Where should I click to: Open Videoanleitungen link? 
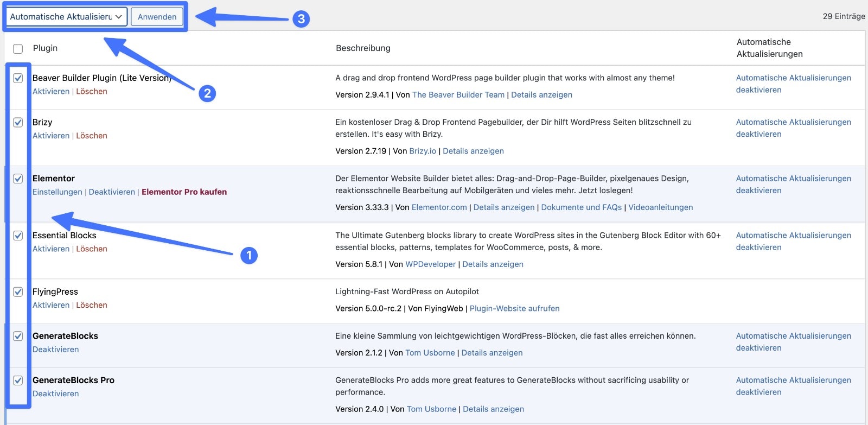661,207
